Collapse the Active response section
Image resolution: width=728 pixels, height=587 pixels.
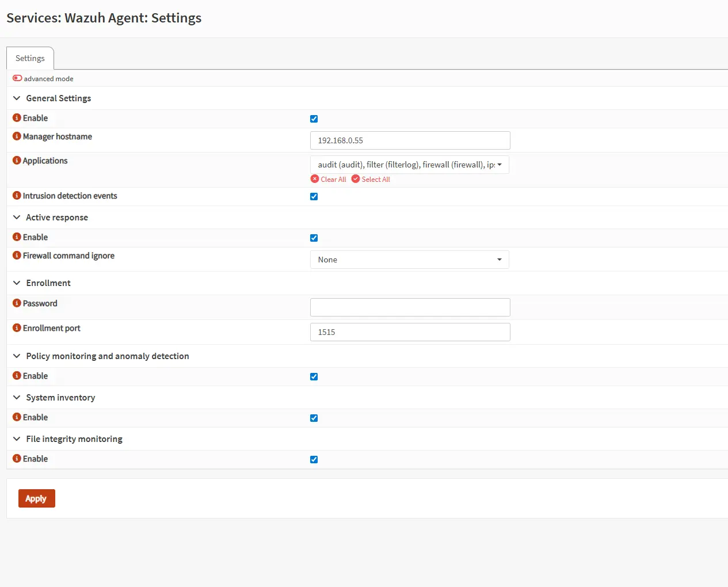click(17, 218)
